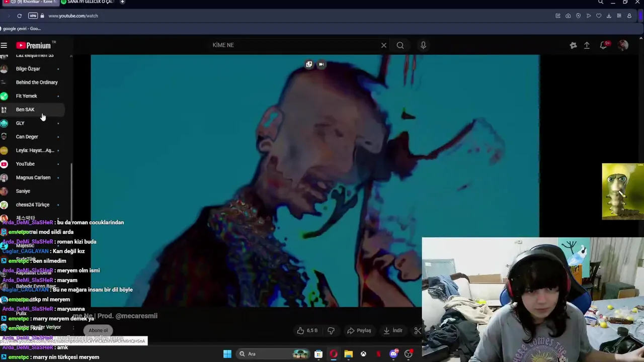Open Opera browser taskbar icon
Image resolution: width=644 pixels, height=362 pixels.
click(333, 354)
